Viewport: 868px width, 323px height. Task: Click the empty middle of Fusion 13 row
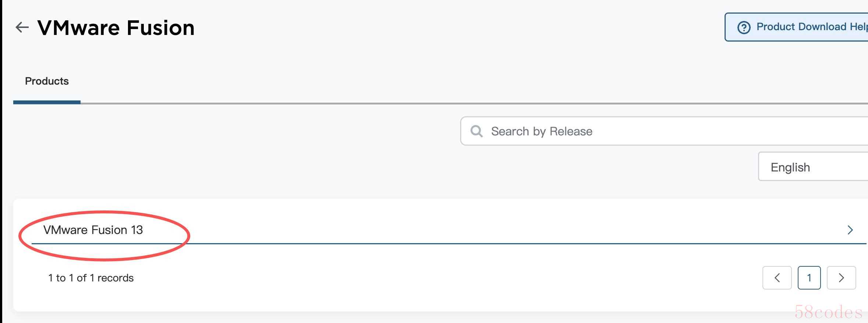click(493, 230)
